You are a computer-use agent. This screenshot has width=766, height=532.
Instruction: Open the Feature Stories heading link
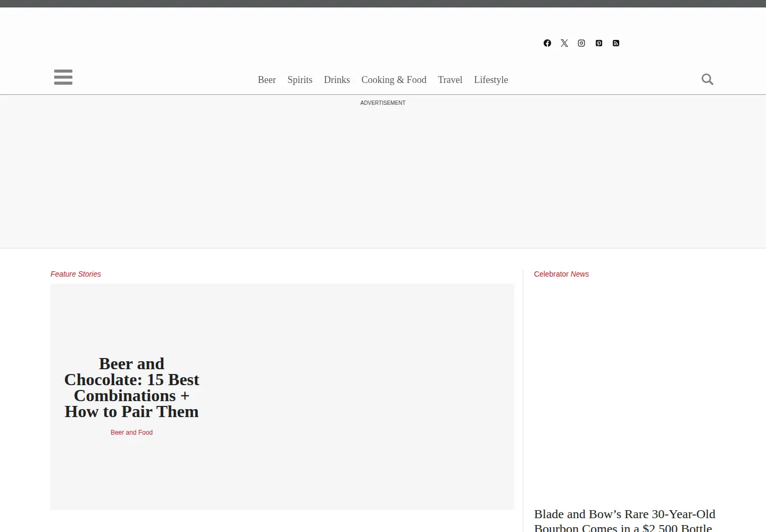click(76, 274)
